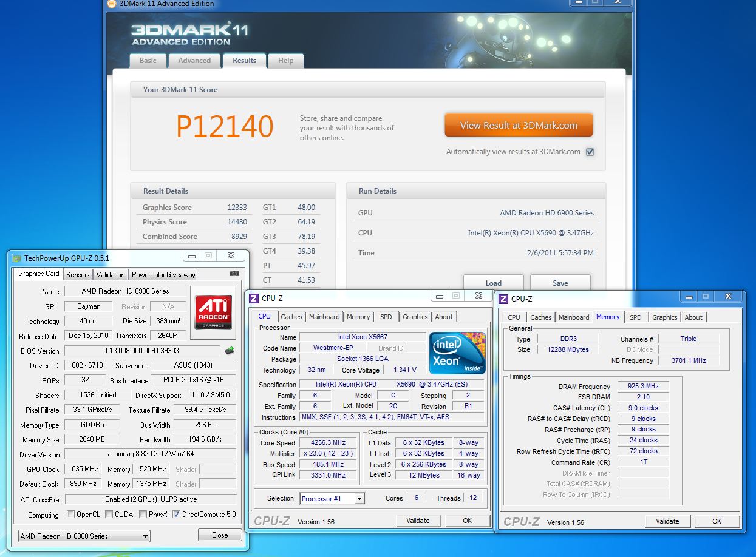
Task: Click the ATI CrossFire status field
Action: (150, 499)
